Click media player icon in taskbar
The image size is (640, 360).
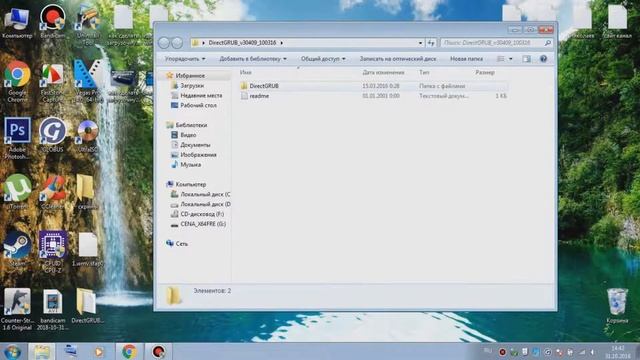[99, 351]
